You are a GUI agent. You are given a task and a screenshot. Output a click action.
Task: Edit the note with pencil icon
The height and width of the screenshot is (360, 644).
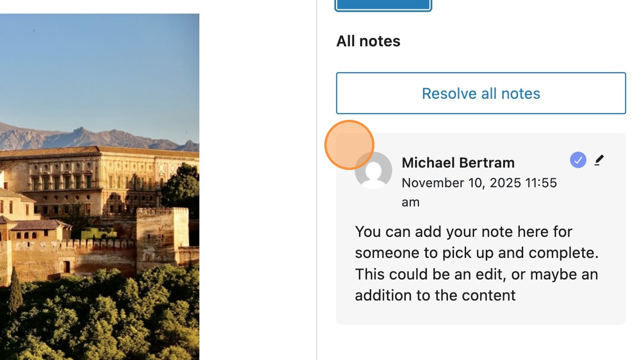click(x=599, y=161)
